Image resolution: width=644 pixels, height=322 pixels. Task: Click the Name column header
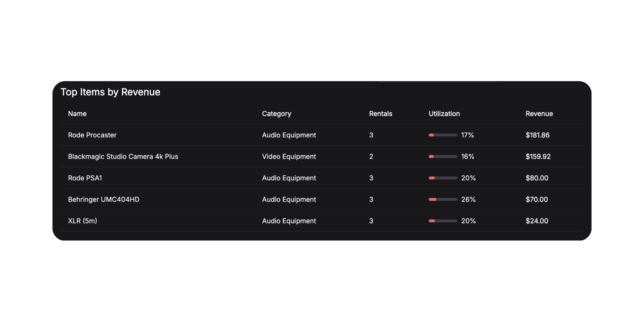click(x=77, y=114)
